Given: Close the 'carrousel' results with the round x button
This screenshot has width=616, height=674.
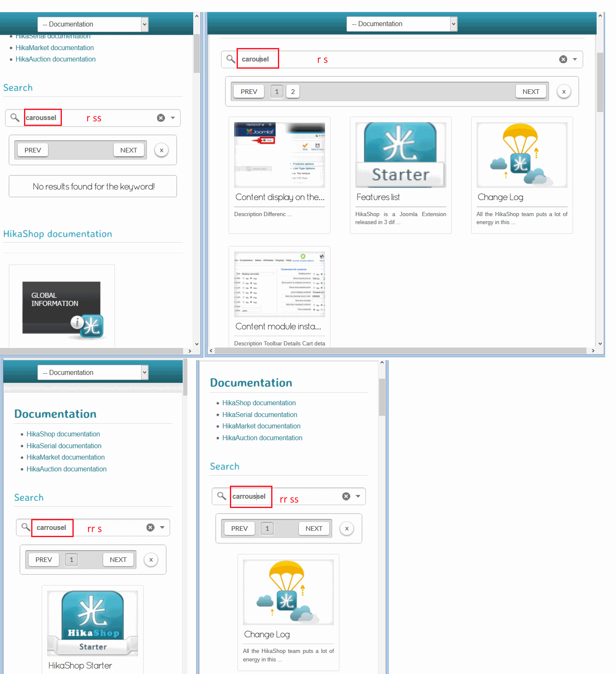Looking at the screenshot, I should pos(151,559).
